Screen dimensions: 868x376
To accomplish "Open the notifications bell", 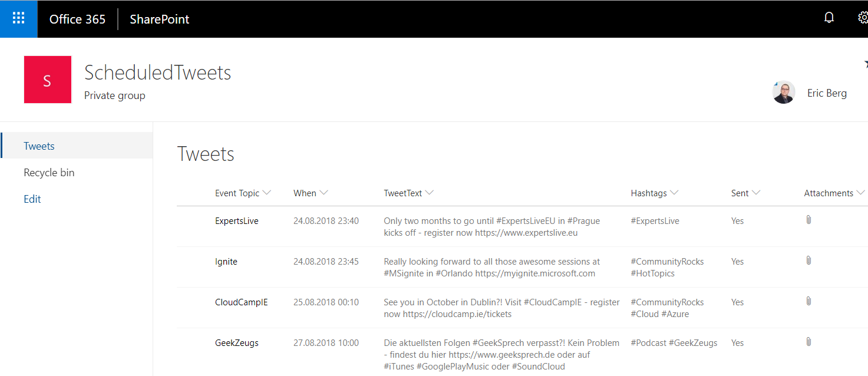I will point(829,18).
